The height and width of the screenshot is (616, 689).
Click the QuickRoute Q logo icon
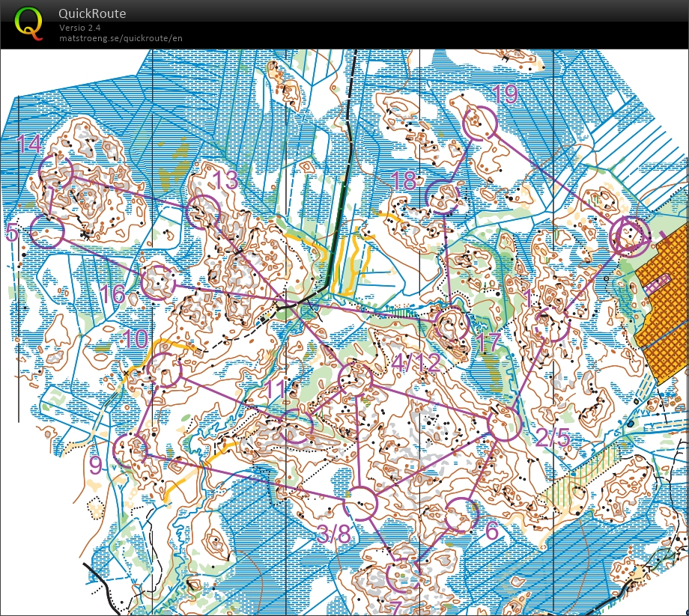tap(29, 22)
